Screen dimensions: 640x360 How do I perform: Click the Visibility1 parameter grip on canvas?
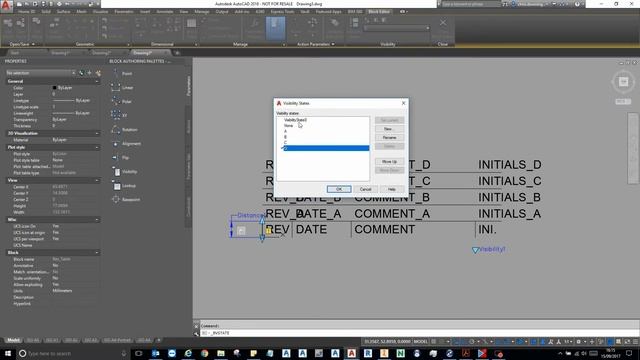pos(475,250)
